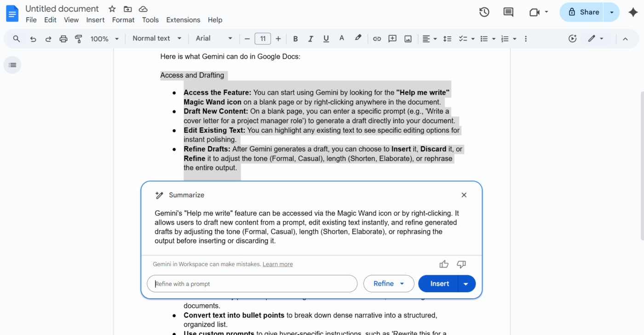Image resolution: width=644 pixels, height=335 pixels.
Task: Toggle bold formatting
Action: point(295,39)
